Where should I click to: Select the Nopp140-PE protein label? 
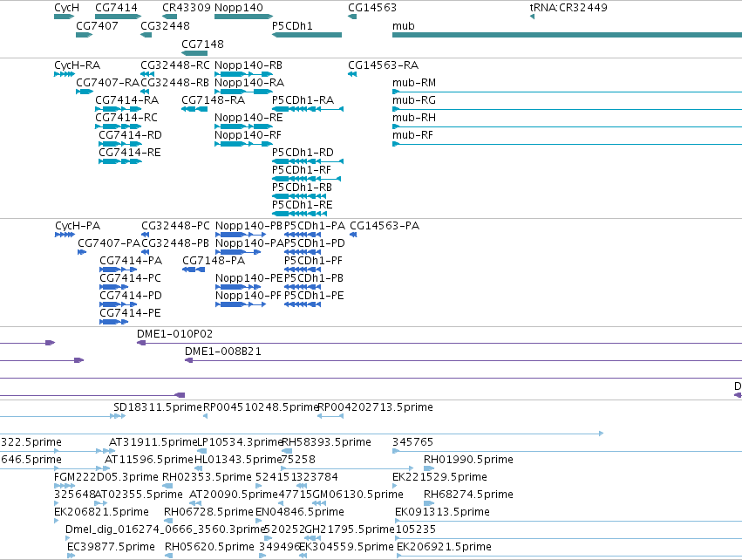pos(248,278)
